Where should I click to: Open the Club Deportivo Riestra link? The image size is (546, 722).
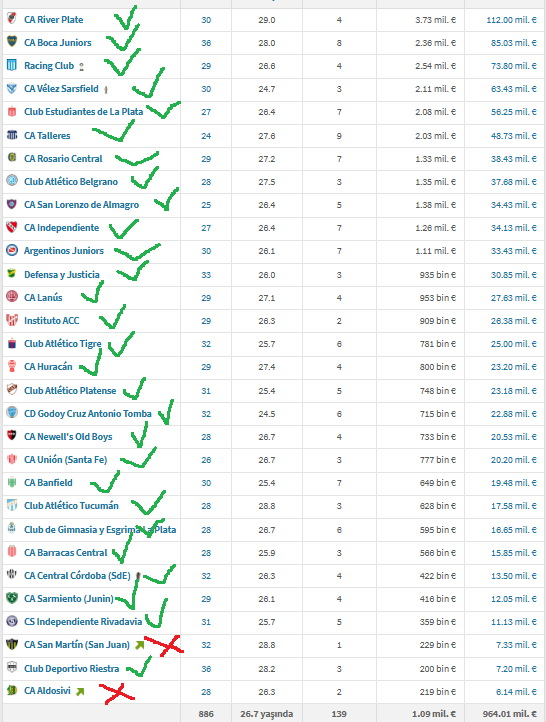[71, 669]
